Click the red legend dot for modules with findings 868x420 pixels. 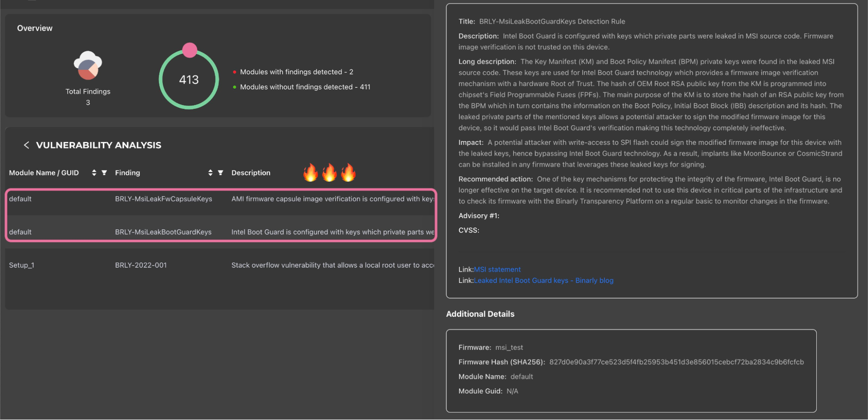coord(235,72)
